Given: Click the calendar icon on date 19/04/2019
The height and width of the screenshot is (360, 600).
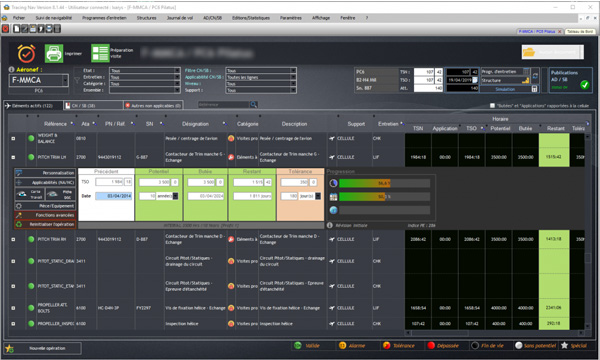Looking at the screenshot, I should (474, 80).
